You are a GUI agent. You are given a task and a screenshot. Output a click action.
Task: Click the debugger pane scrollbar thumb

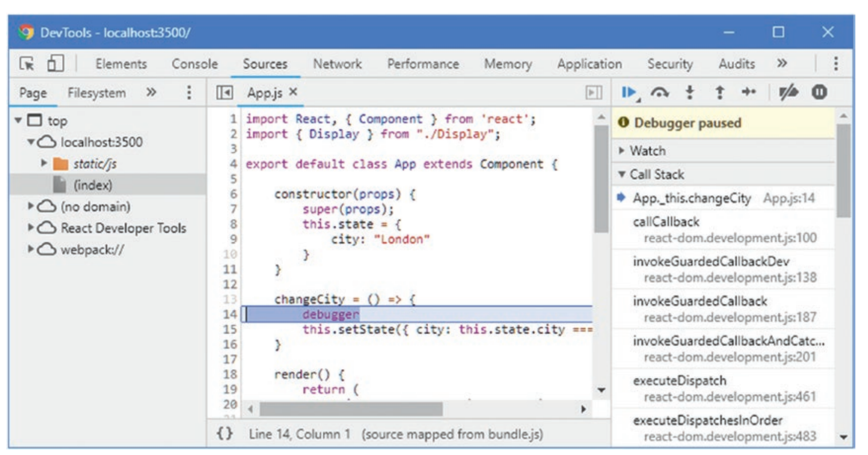[x=843, y=170]
